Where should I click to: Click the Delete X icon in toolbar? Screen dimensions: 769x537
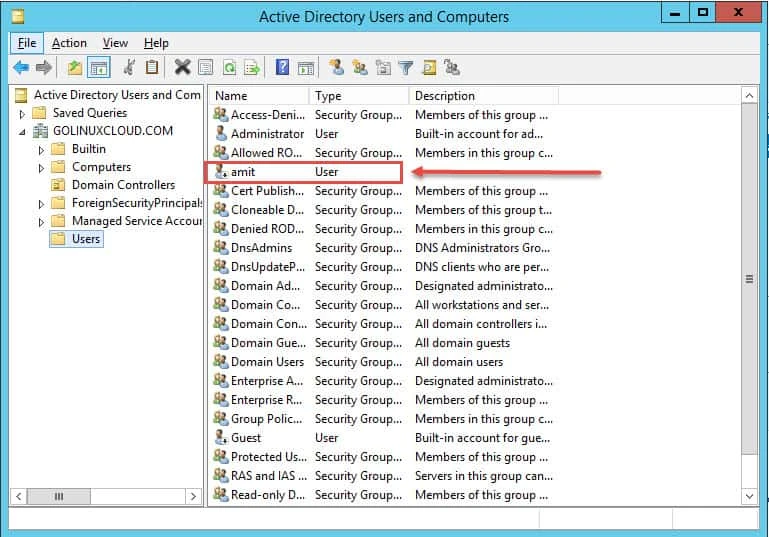click(x=182, y=67)
